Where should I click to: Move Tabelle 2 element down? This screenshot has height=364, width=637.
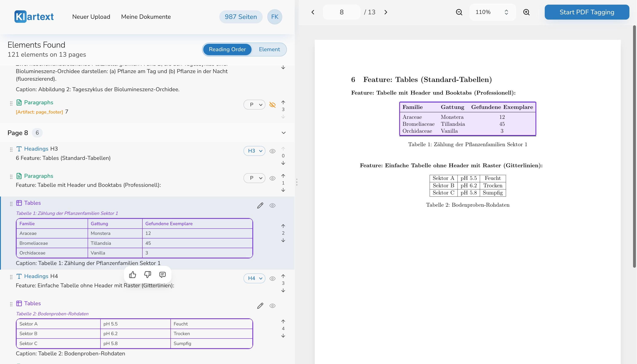(283, 336)
